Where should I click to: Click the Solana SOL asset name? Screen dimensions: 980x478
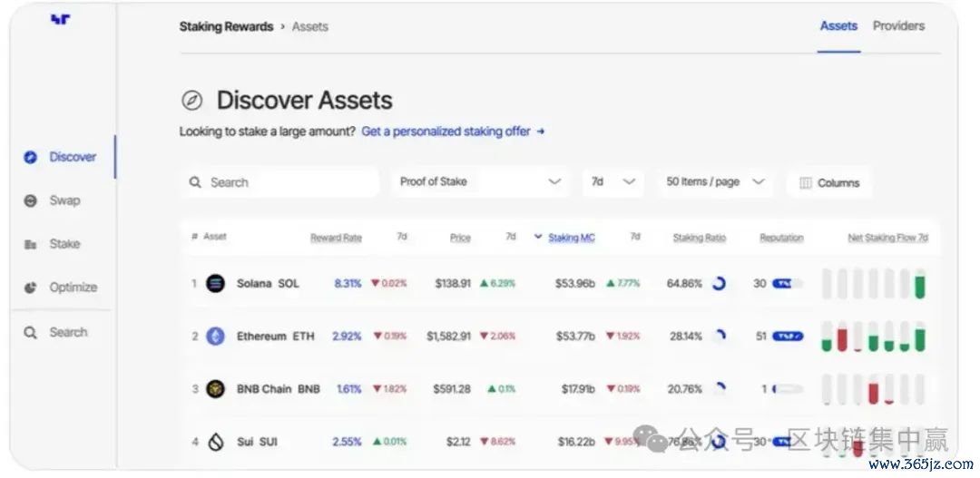[268, 284]
